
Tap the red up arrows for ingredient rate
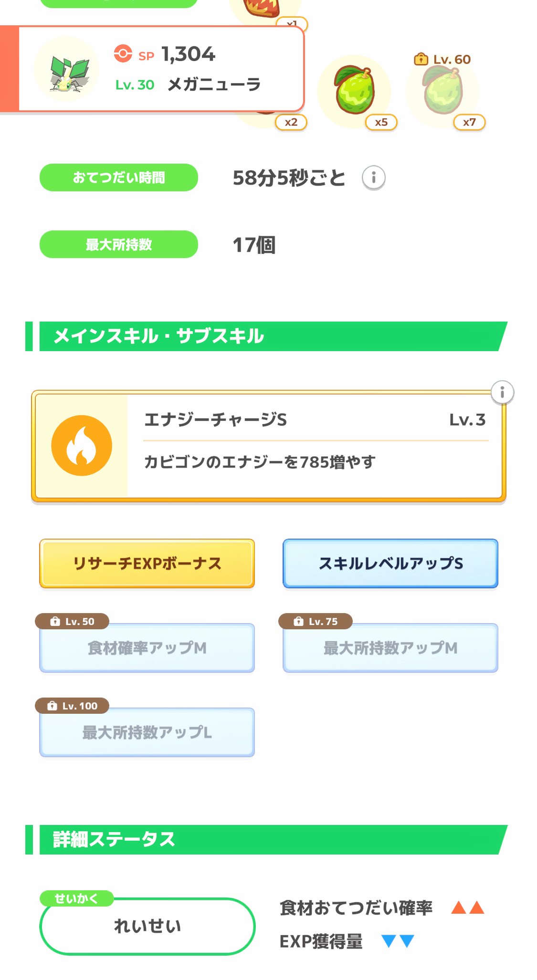468,907
